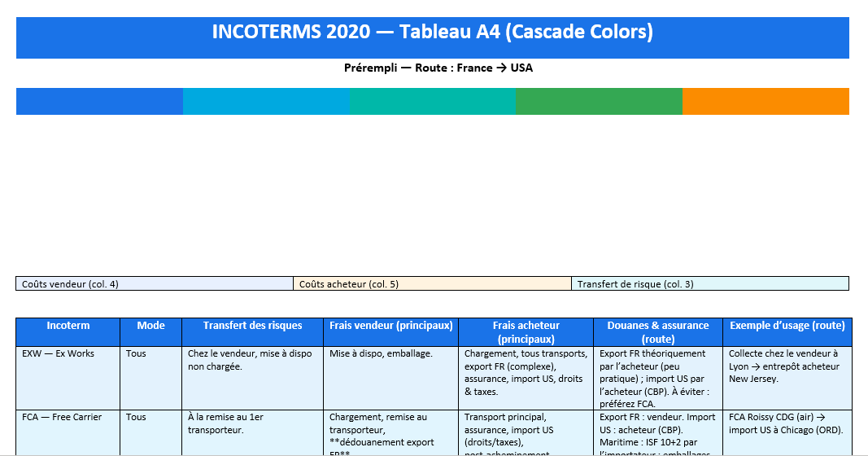
Task: Select the subtitle "Prérempli — Route : France → USA"
Action: point(438,68)
